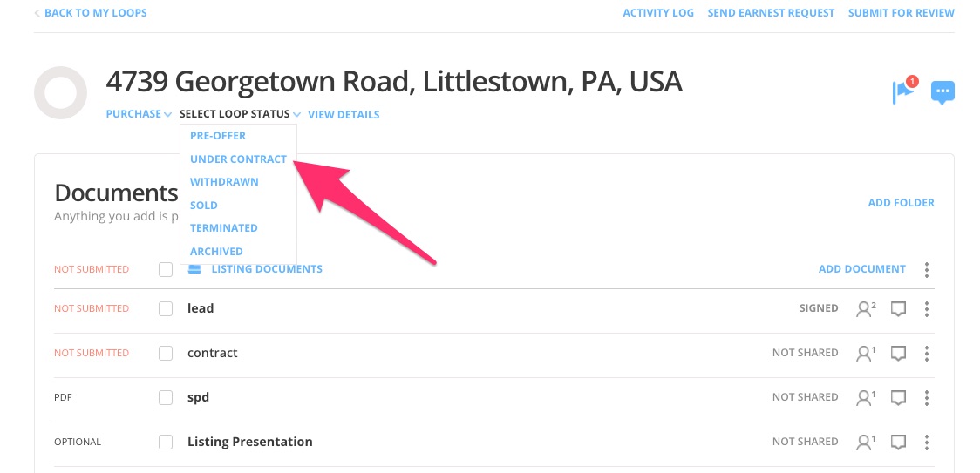Collapse the Select Loop Status dropdown
980x473 pixels.
pyautogui.click(x=240, y=114)
